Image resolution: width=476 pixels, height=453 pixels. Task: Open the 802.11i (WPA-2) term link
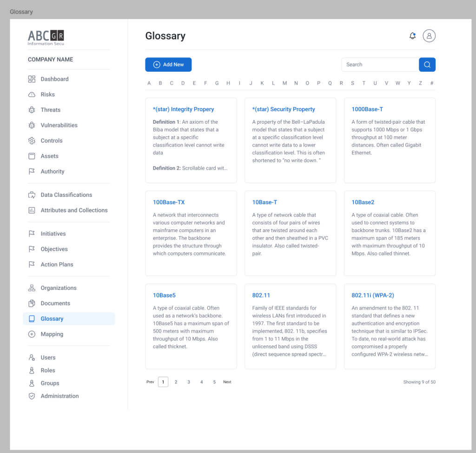coord(373,295)
